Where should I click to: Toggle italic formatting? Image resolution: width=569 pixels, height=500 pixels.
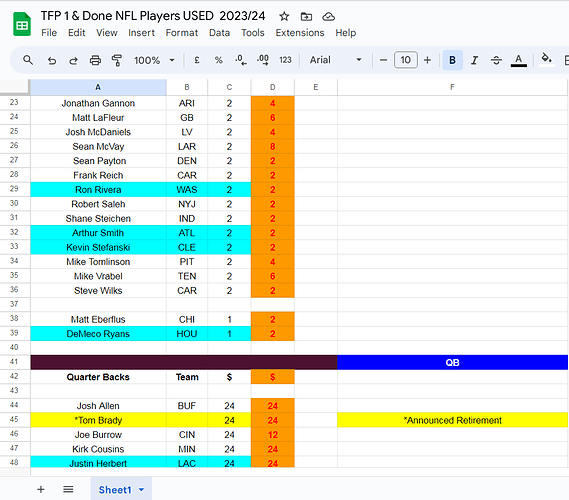tap(474, 60)
